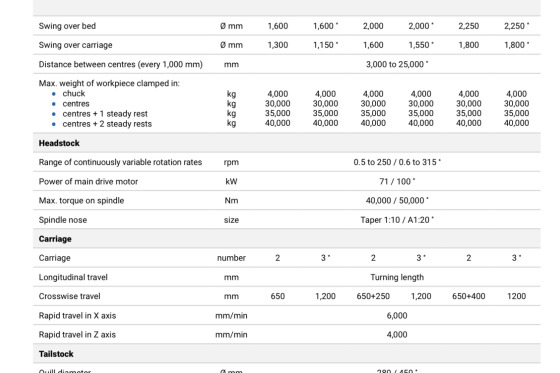Click the 3,000 to 25,000 distance value
This screenshot has height=373, width=560.
pos(397,64)
